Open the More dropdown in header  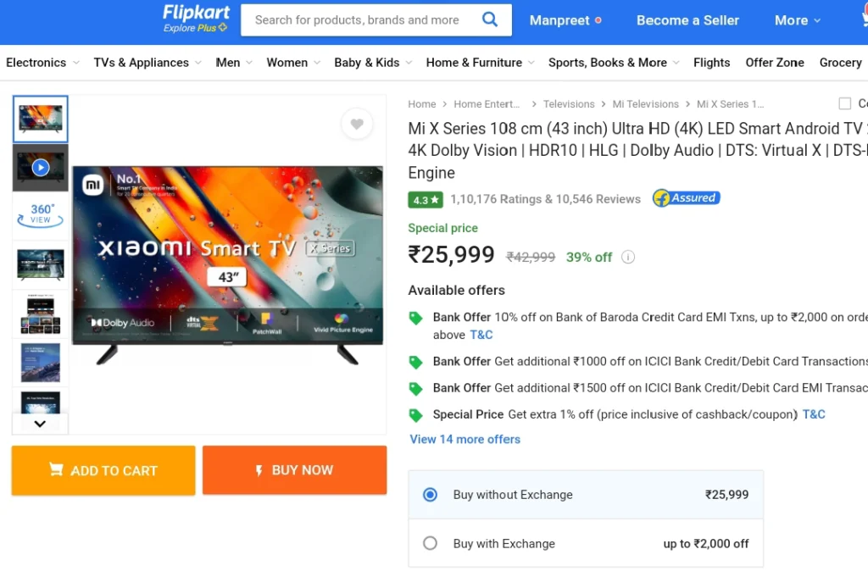point(797,20)
